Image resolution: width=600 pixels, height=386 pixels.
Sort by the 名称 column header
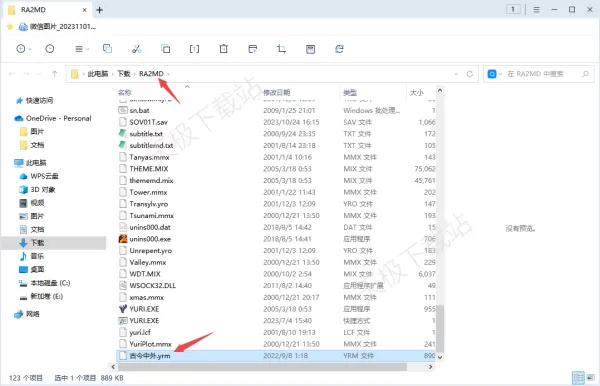click(x=125, y=92)
